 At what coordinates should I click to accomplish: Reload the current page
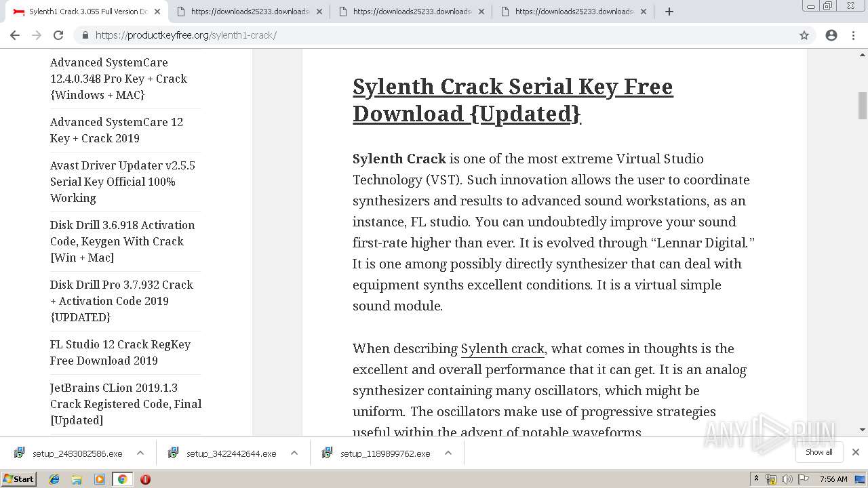coord(58,35)
